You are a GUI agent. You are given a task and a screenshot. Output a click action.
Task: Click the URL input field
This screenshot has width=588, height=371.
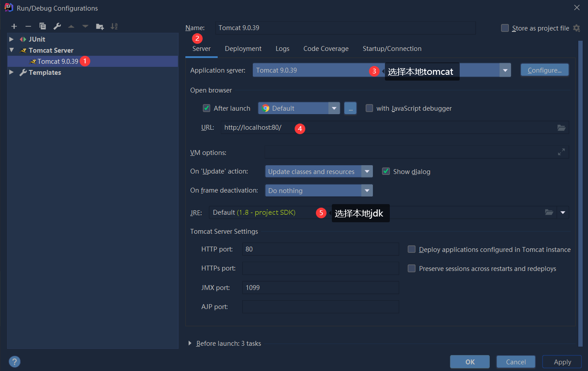395,128
